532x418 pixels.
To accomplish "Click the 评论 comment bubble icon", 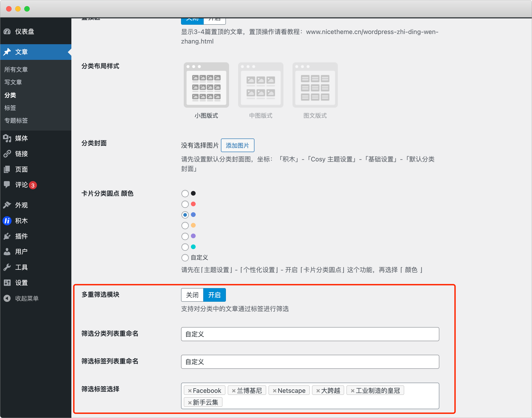I will [x=7, y=185].
